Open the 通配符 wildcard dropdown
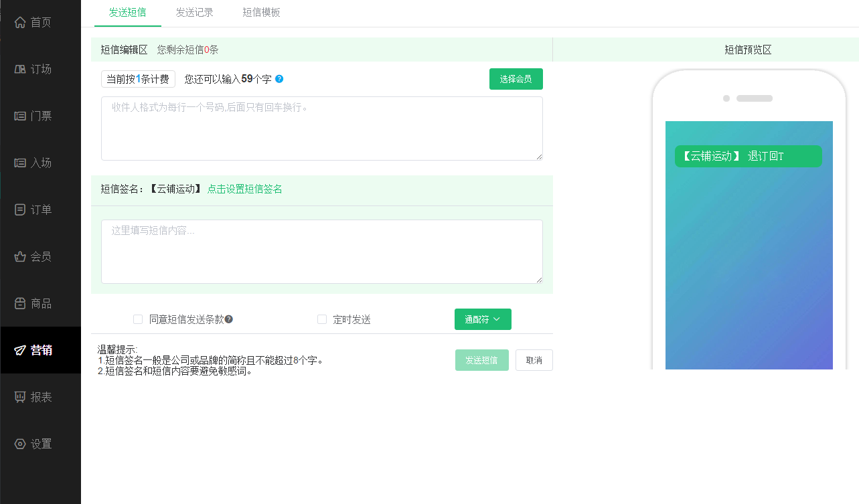859x504 pixels. [x=483, y=319]
